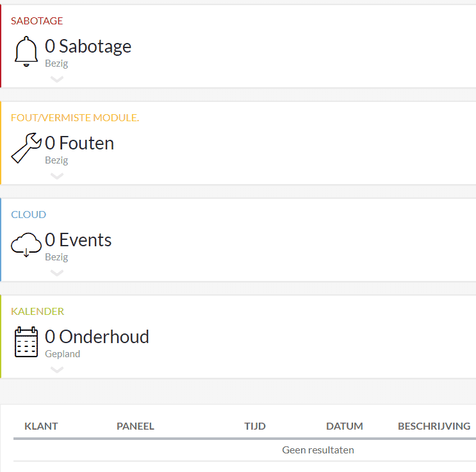Open the '0 Onderhoud' count heading

97,337
